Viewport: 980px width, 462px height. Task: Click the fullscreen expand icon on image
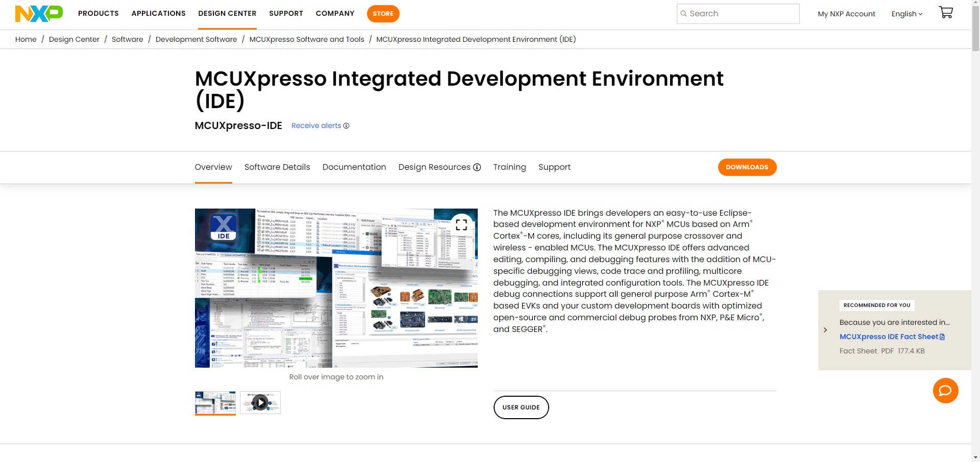[x=461, y=224]
